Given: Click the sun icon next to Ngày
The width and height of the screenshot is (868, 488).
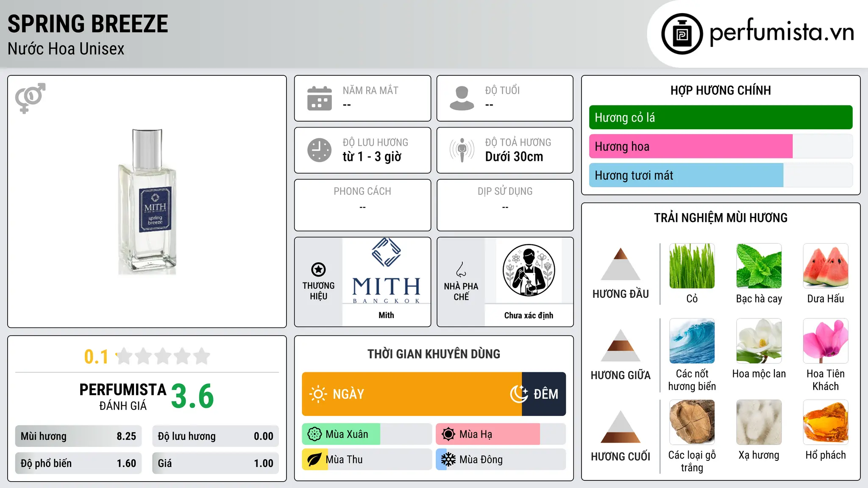Looking at the screenshot, I should [x=318, y=394].
